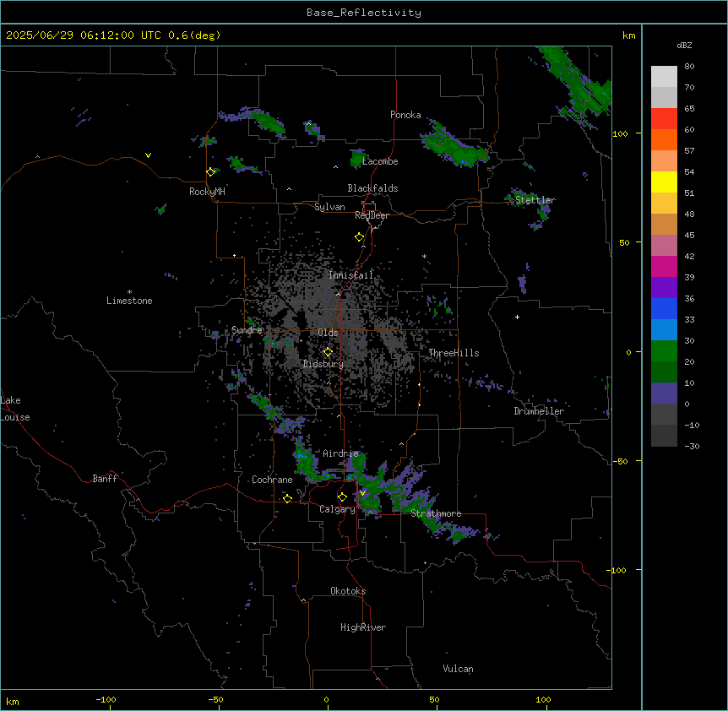Click the Ponoka label
The width and height of the screenshot is (728, 711).
(x=405, y=115)
